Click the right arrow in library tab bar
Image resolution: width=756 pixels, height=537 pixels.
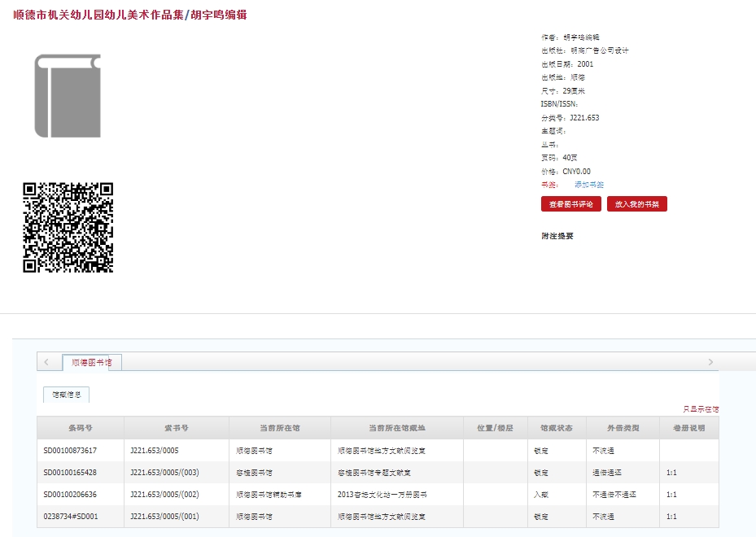[710, 362]
